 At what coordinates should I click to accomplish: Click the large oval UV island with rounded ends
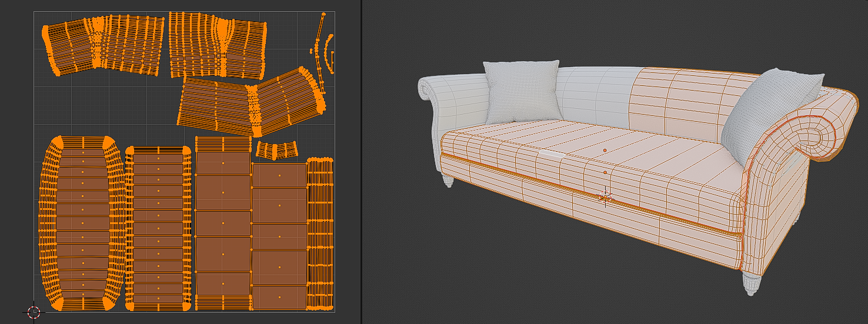[82, 223]
